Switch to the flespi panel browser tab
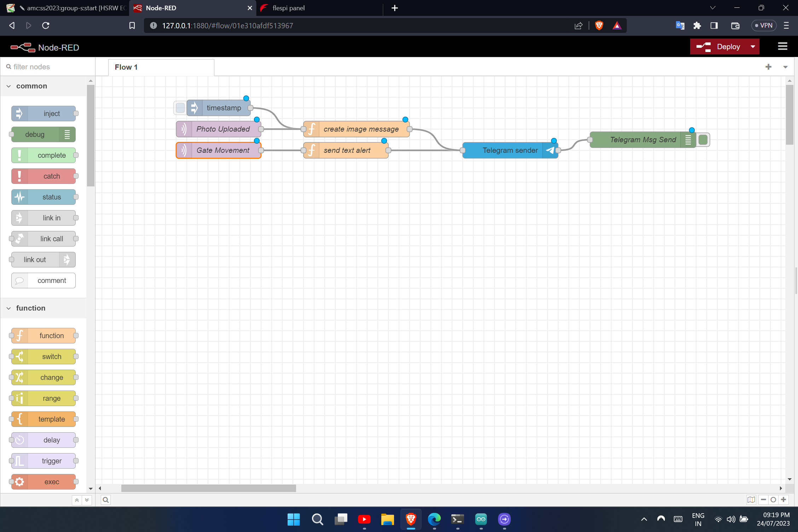This screenshot has width=798, height=532. (288, 8)
